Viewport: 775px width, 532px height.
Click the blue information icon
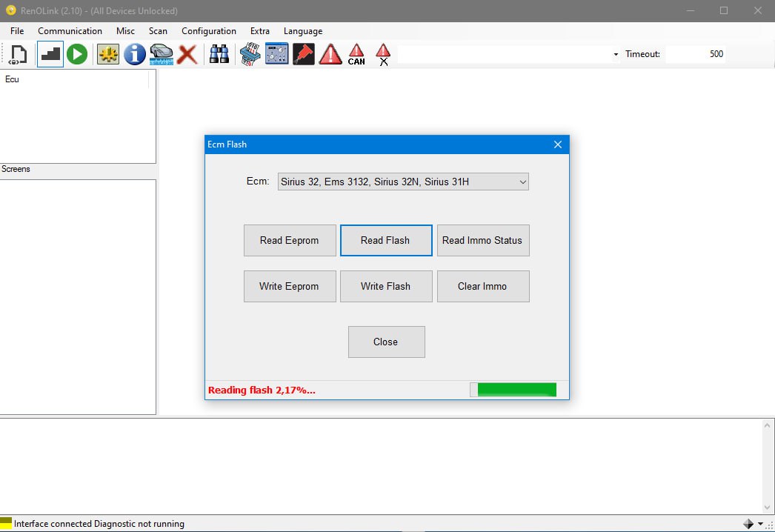coord(135,54)
